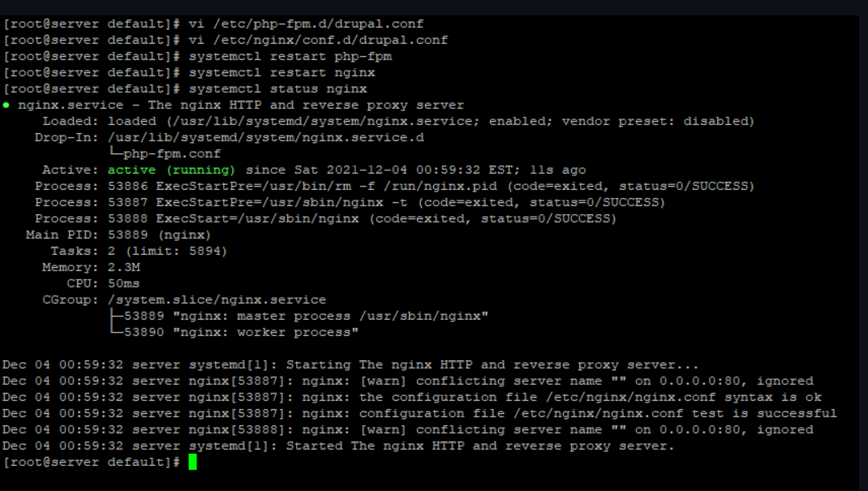Click the 'test is successful' log line
The height and width of the screenshot is (491, 868).
pyautogui.click(x=420, y=414)
